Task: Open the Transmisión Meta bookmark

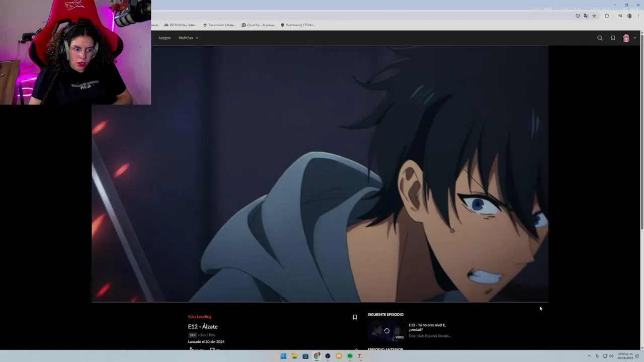Action: pos(219,25)
